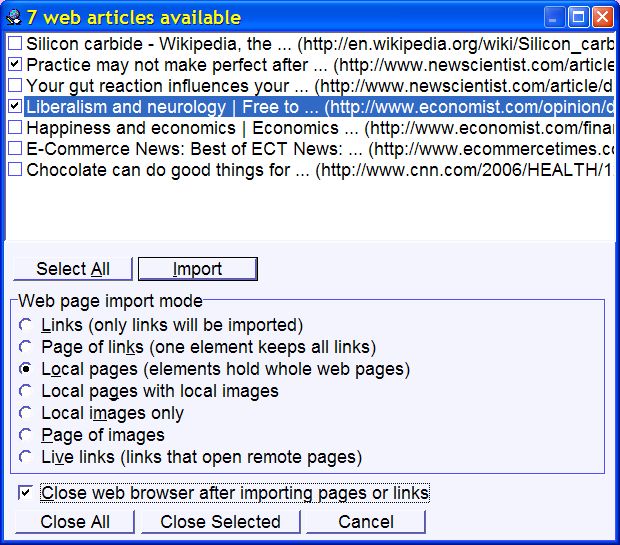The image size is (620, 545).
Task: Select Local pages import mode
Action: coord(25,369)
